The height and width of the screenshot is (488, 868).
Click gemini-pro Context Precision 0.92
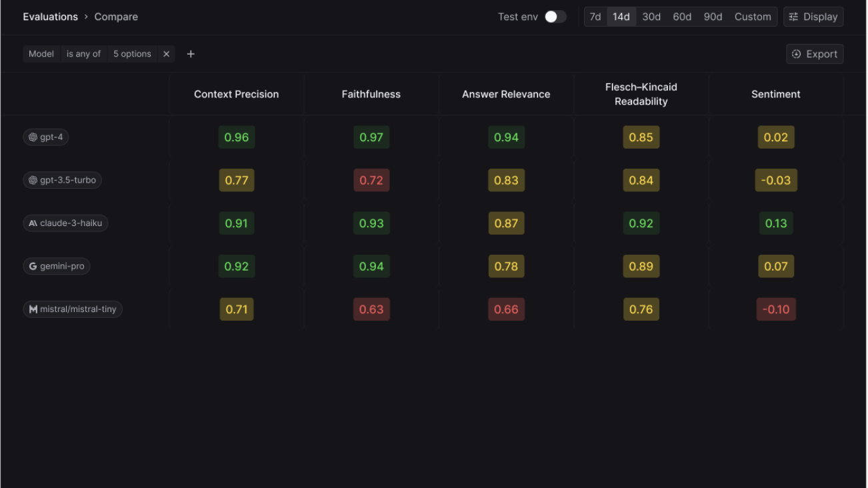(x=237, y=266)
